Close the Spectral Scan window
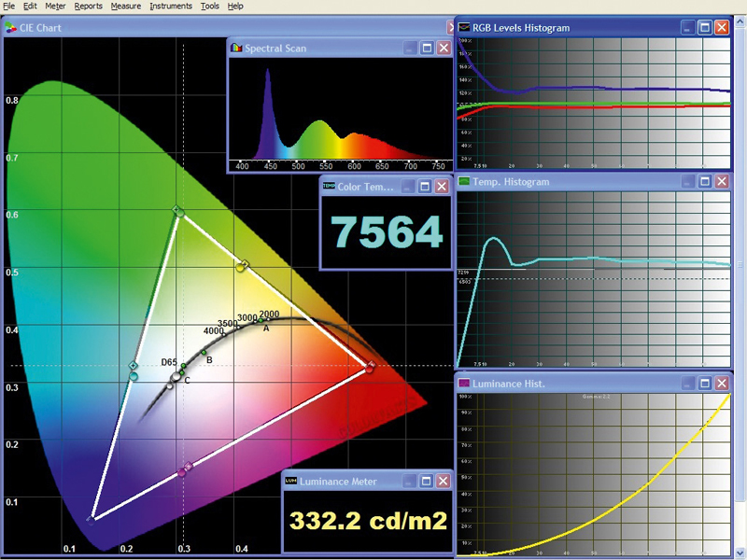747x560 pixels. click(444, 48)
